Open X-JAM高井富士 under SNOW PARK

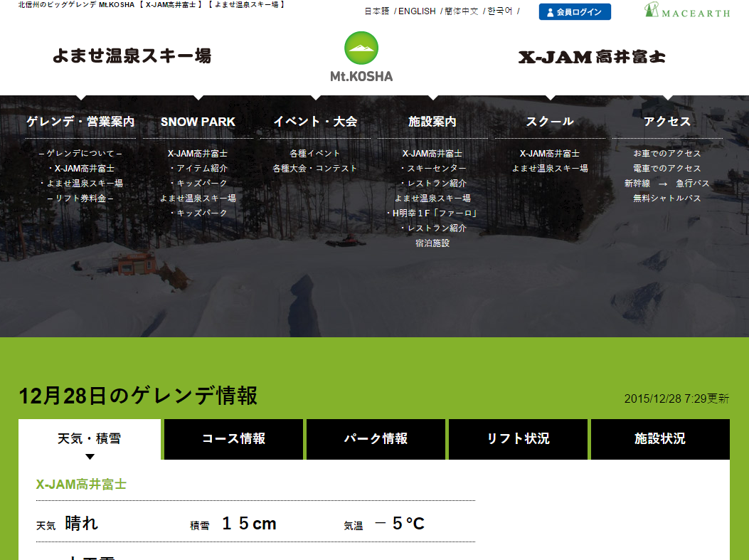(198, 154)
